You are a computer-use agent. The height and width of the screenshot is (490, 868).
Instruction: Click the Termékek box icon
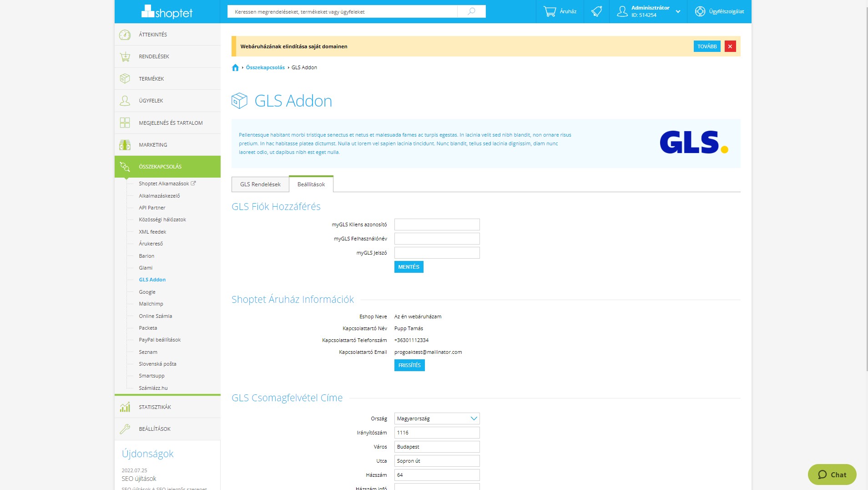tap(125, 78)
